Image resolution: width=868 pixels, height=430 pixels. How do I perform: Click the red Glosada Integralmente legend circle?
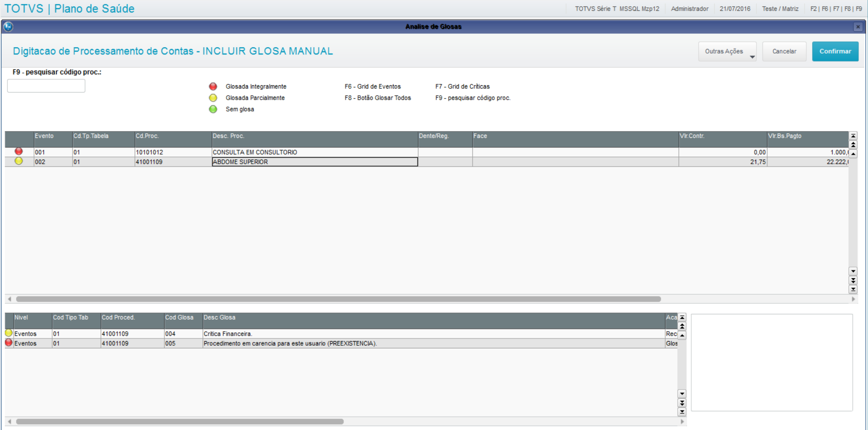tap(213, 86)
